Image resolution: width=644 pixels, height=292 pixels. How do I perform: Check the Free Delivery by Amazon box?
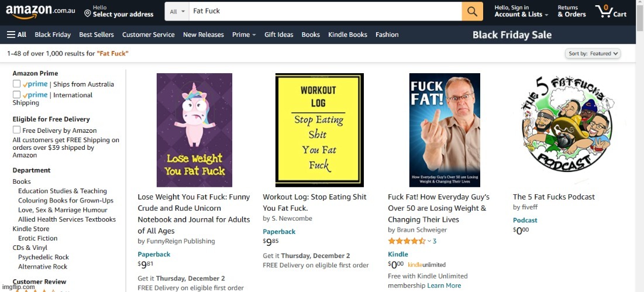pyautogui.click(x=16, y=130)
